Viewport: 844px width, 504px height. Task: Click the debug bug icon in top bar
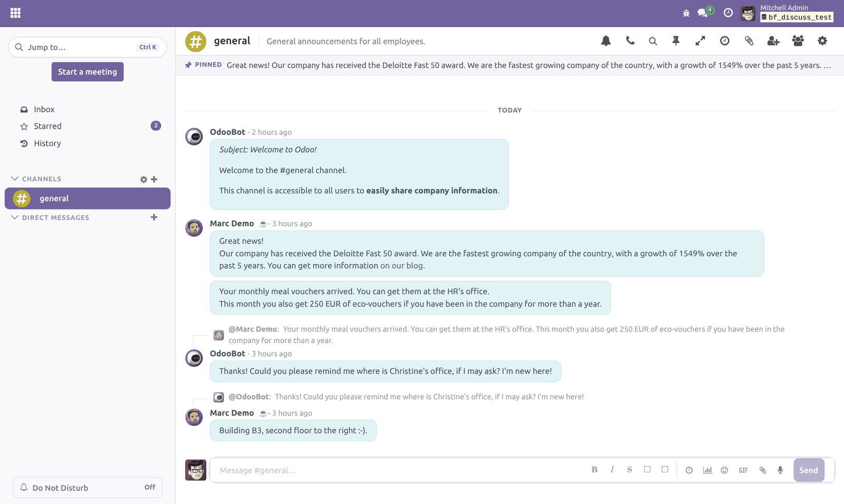click(686, 13)
